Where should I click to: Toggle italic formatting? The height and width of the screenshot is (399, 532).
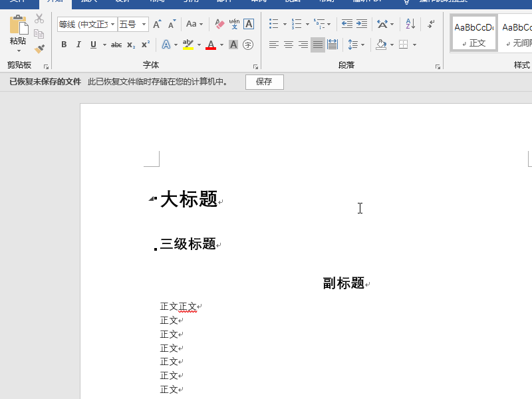click(x=78, y=45)
